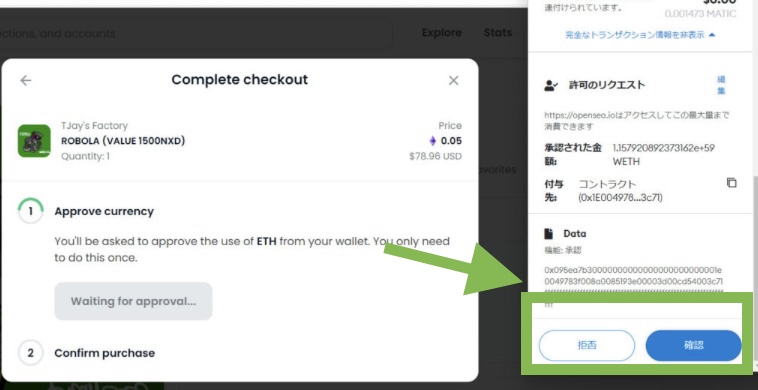Click the step 1 progress circle
758x390 pixels.
click(30, 211)
